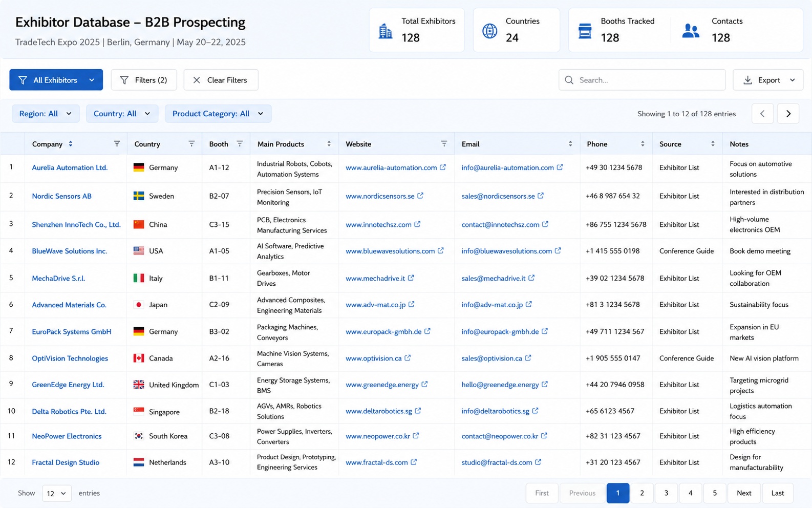Open Aurelia Automation Ltd. company link
The width and height of the screenshot is (812, 508).
tap(70, 167)
